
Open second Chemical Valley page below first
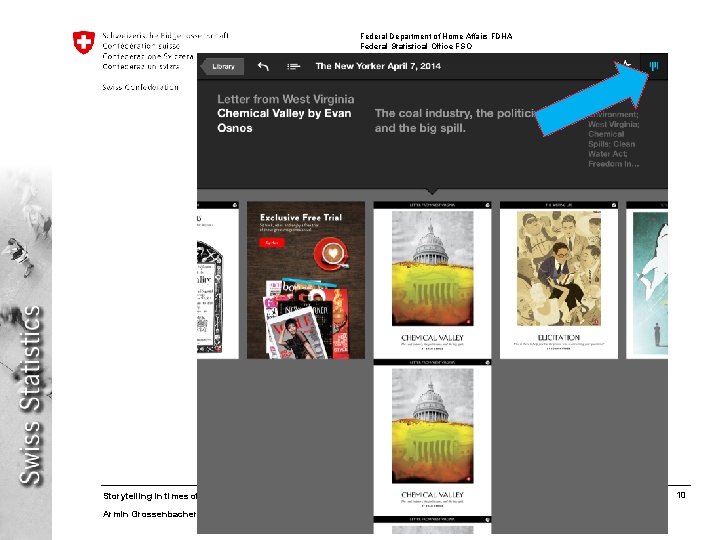coord(432,438)
